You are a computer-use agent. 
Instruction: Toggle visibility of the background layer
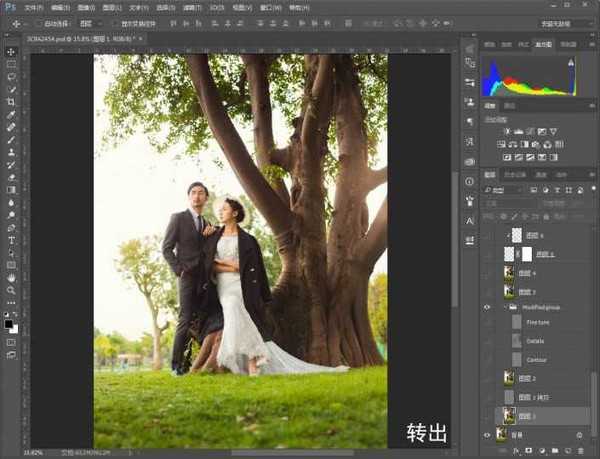pyautogui.click(x=488, y=435)
